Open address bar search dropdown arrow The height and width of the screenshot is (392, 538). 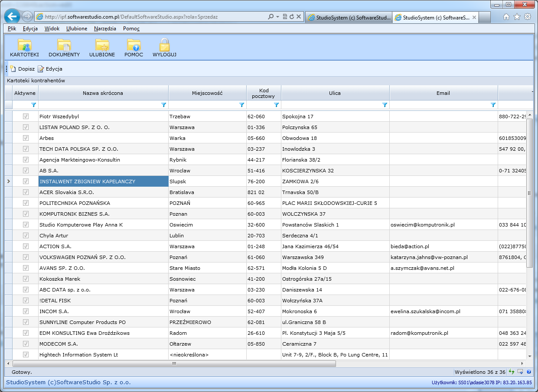pyautogui.click(x=277, y=17)
